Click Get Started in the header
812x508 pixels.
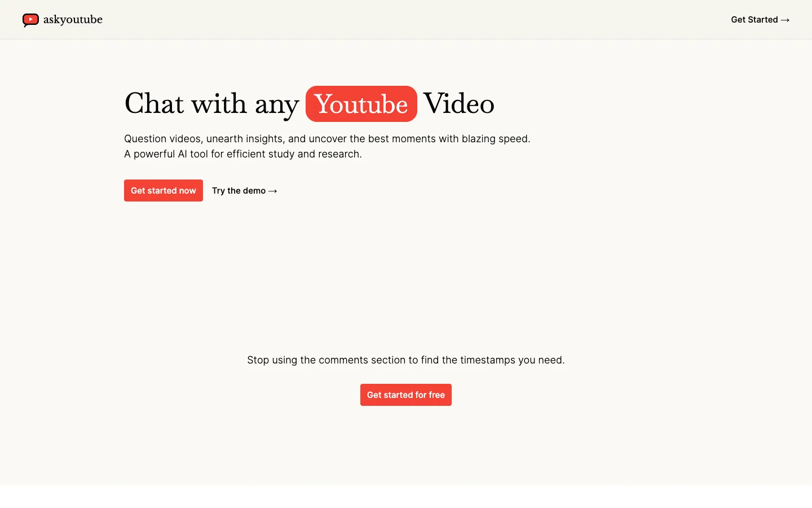(x=760, y=20)
